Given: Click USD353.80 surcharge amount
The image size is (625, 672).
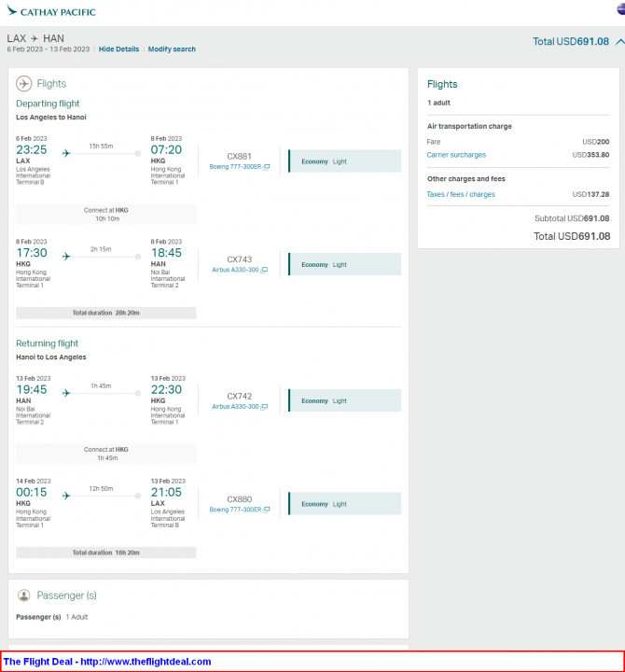Looking at the screenshot, I should 590,155.
